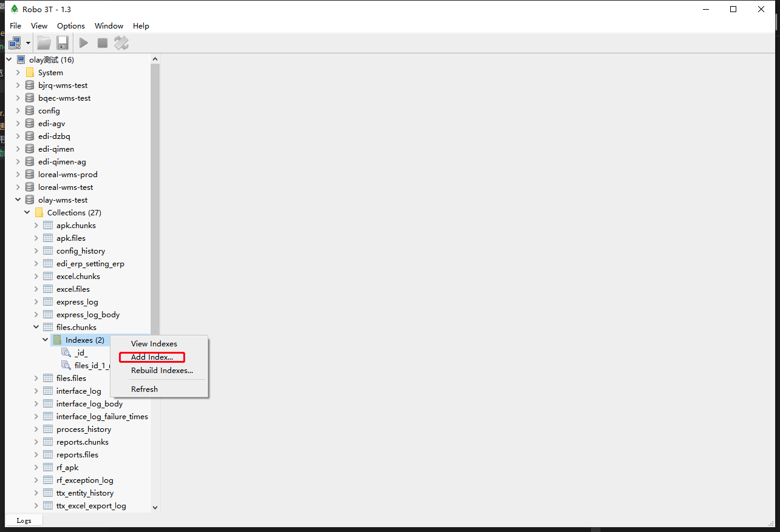Viewport: 780px width, 532px height.
Task: Click the Connect to server toolbar icon
Action: 15,43
